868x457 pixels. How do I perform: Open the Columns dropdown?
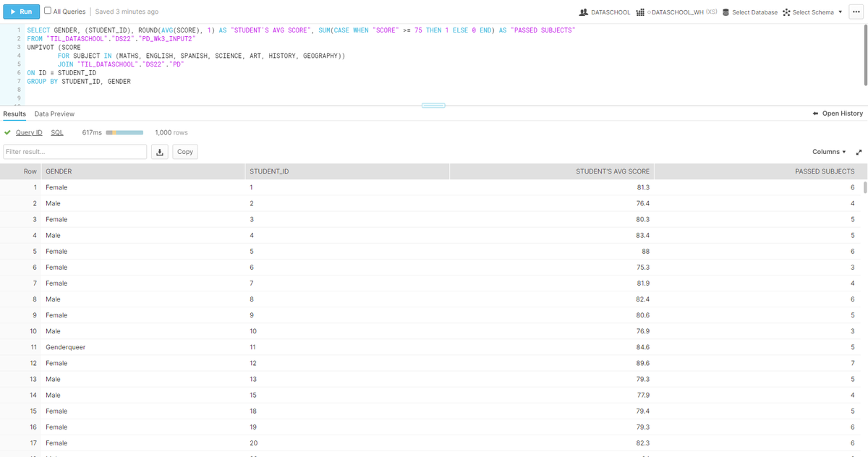830,152
